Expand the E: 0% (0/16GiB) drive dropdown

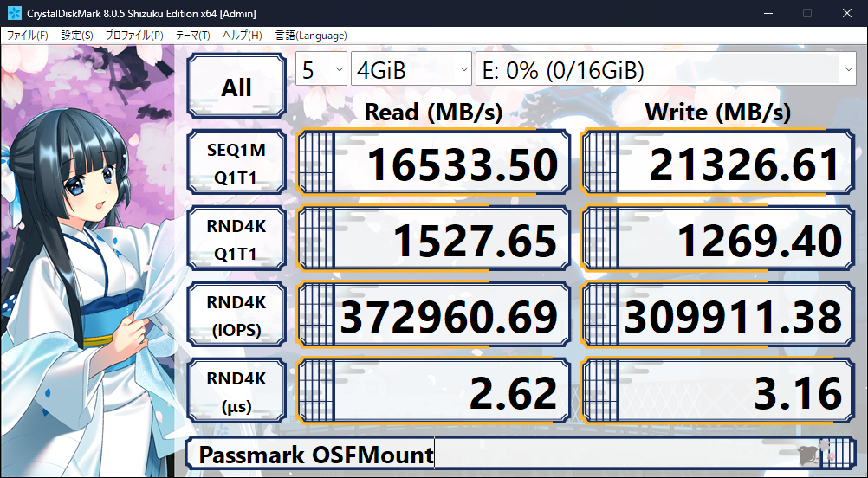pyautogui.click(x=666, y=69)
